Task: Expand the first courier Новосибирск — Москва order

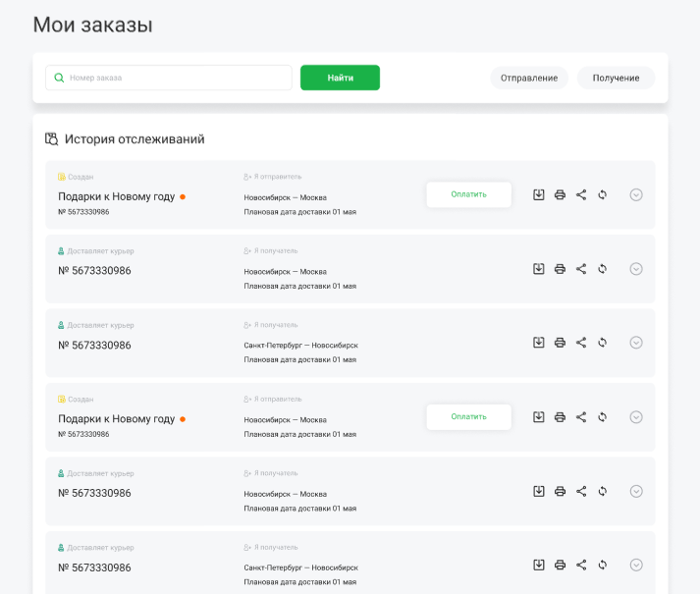Action: coord(636,269)
